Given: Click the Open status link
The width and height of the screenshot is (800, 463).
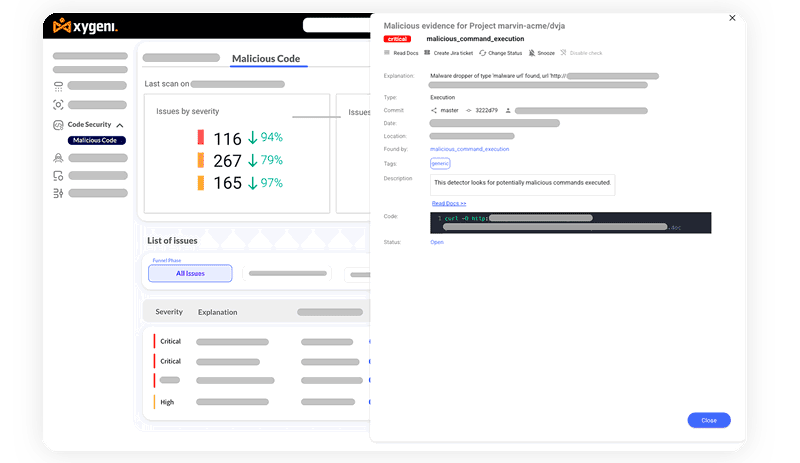Looking at the screenshot, I should [437, 242].
